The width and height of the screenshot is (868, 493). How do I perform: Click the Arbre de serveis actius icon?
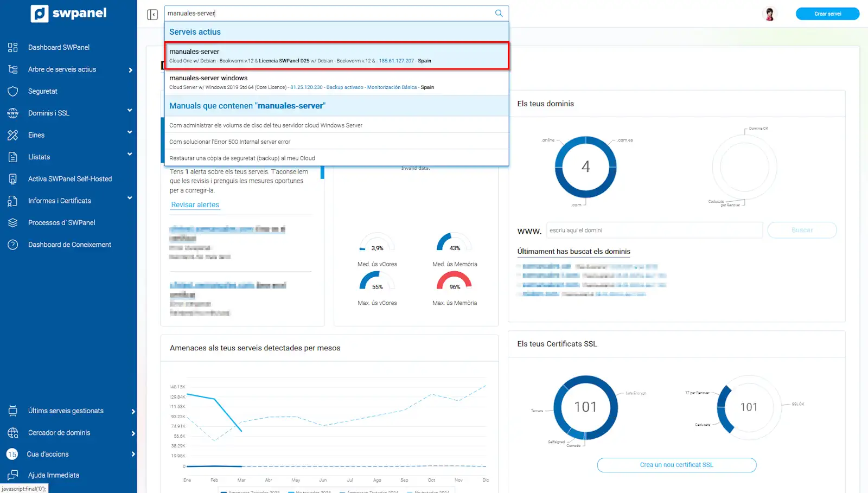tap(13, 69)
